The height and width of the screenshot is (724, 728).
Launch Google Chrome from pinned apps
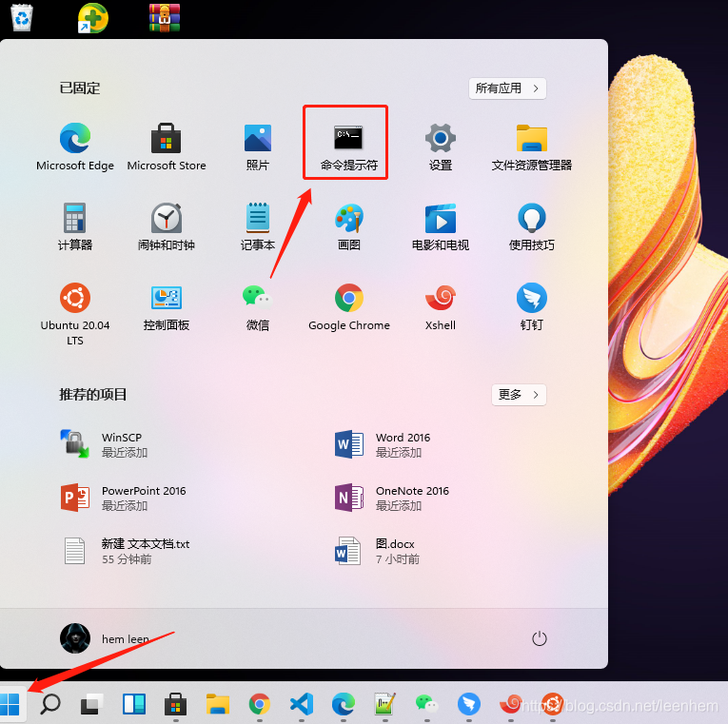[348, 306]
